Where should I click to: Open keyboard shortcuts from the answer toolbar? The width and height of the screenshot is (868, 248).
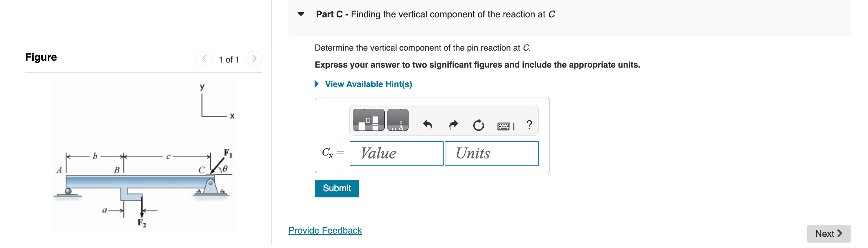[x=506, y=126]
